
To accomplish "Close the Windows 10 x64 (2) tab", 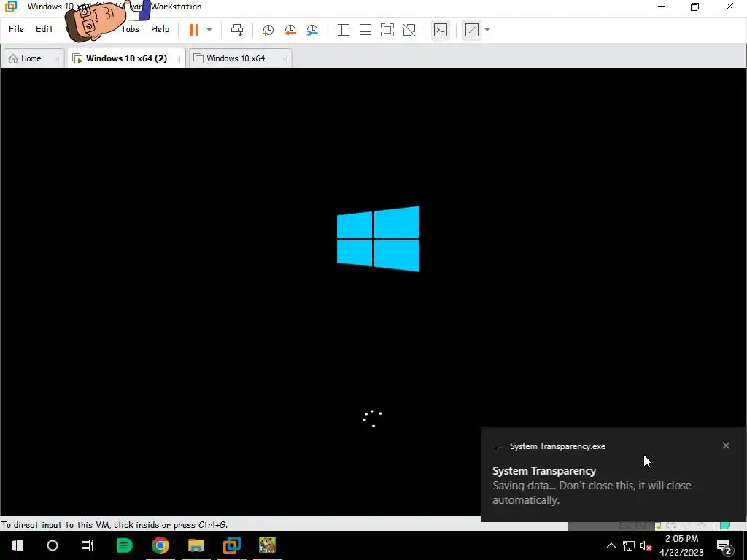I will pos(178,58).
